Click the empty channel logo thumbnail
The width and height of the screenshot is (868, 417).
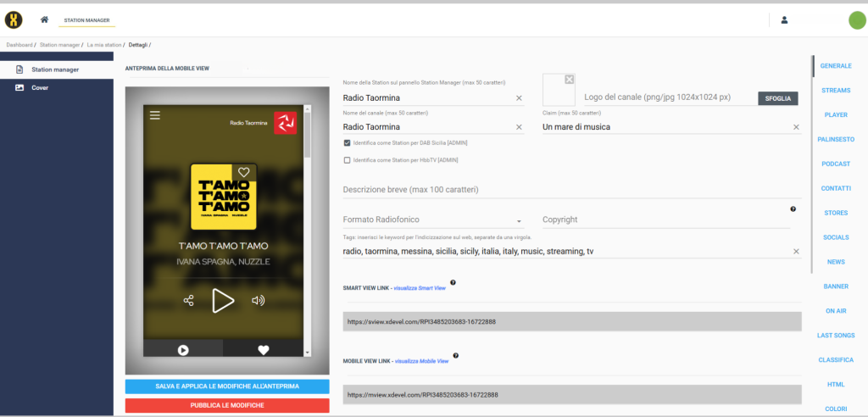[559, 90]
